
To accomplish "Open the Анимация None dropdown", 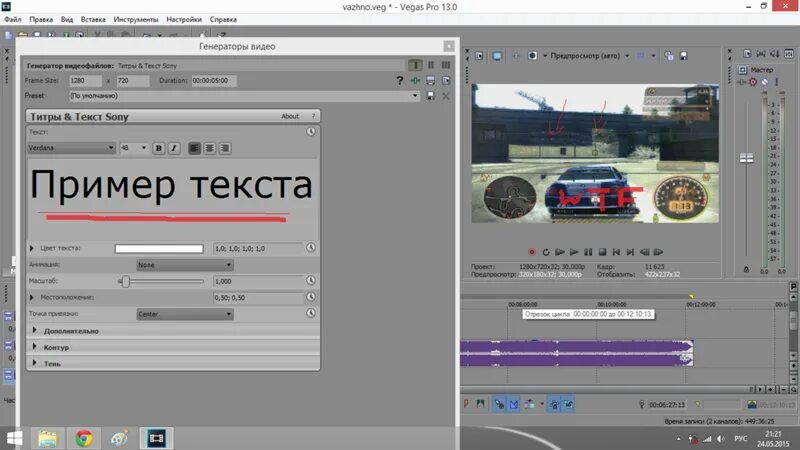I will click(185, 265).
